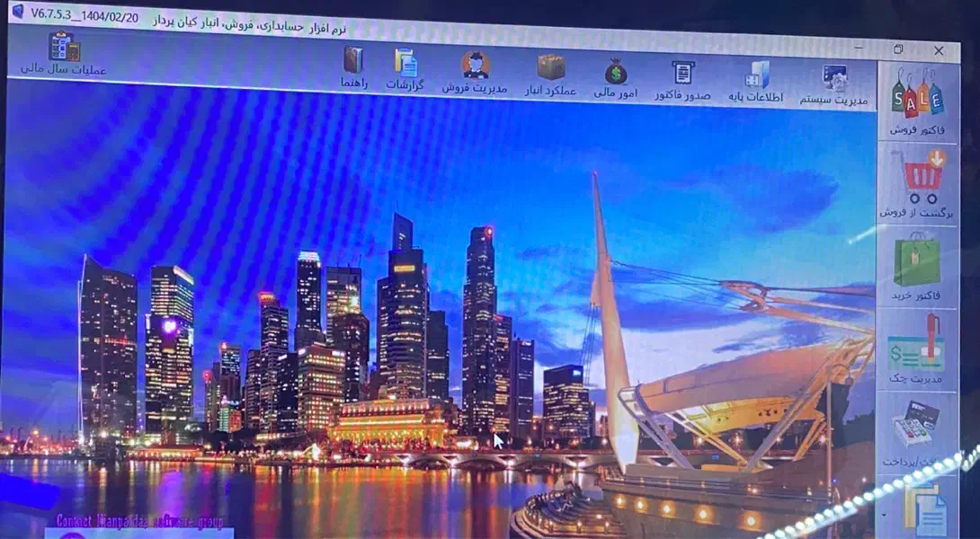The width and height of the screenshot is (980, 539).
Task: Create a sales invoice via فاکتور فروش
Action: point(917,103)
